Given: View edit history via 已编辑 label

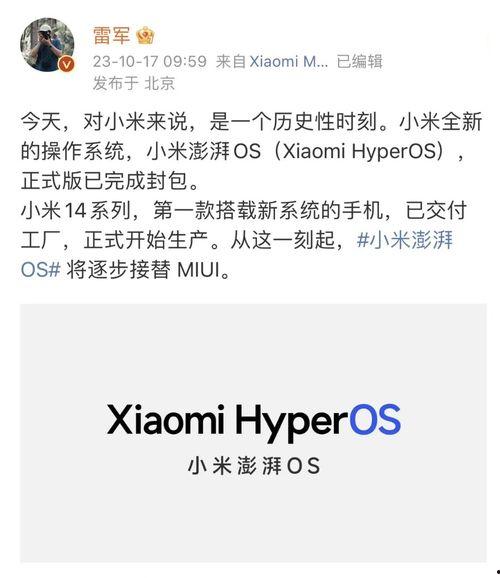Looking at the screenshot, I should pos(360,61).
